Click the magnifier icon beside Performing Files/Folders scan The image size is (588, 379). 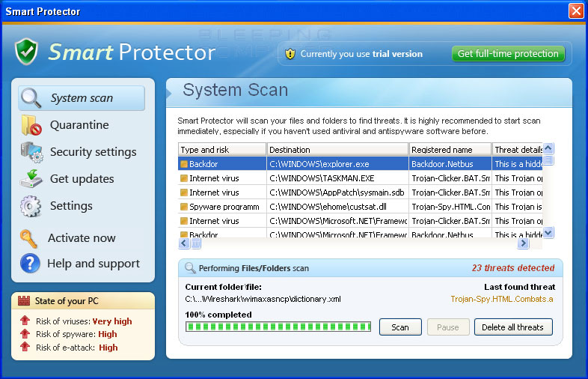(190, 268)
